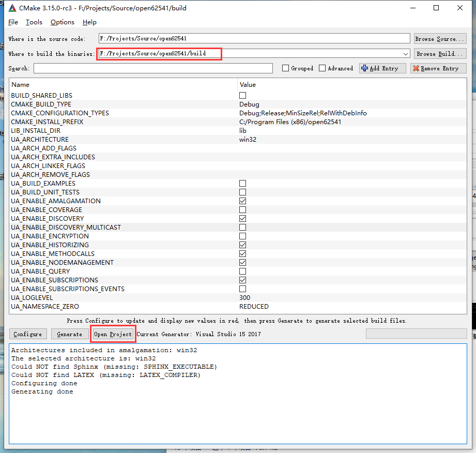Select the UA_ARCHITECTURE value win32
This screenshot has height=453, width=476.
[248, 140]
